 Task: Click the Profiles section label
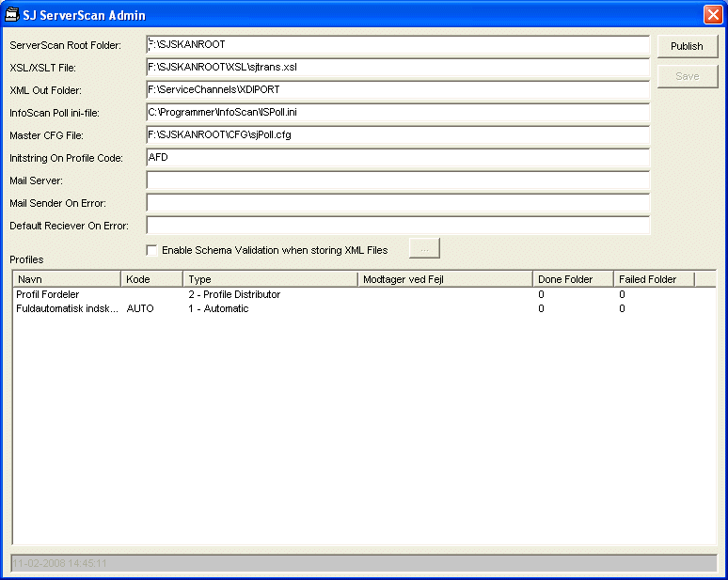[x=26, y=259]
